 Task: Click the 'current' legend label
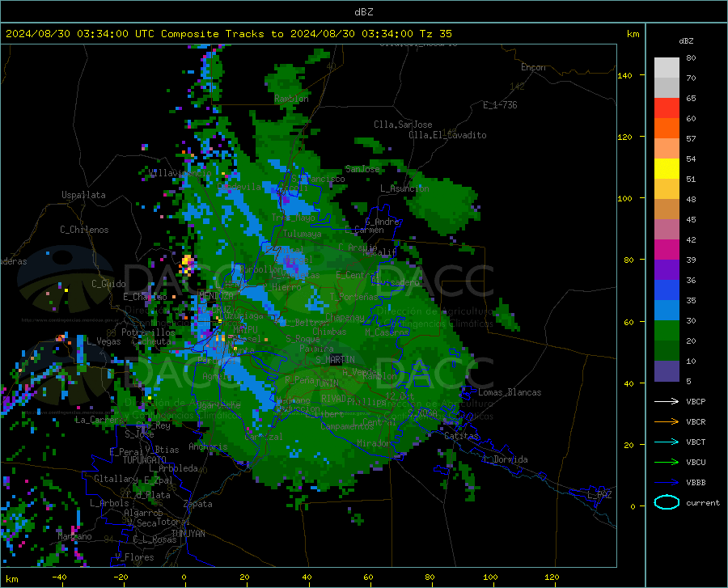[703, 502]
